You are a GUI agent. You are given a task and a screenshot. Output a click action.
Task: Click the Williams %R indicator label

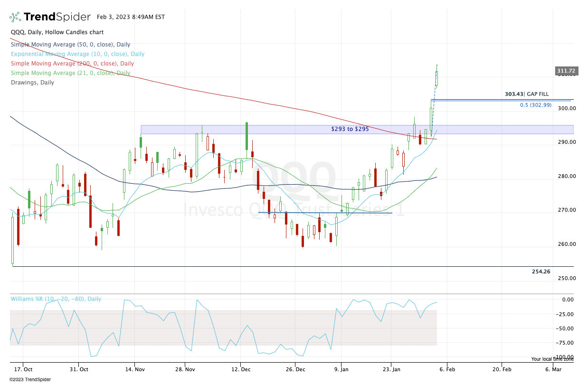pyautogui.click(x=56, y=299)
